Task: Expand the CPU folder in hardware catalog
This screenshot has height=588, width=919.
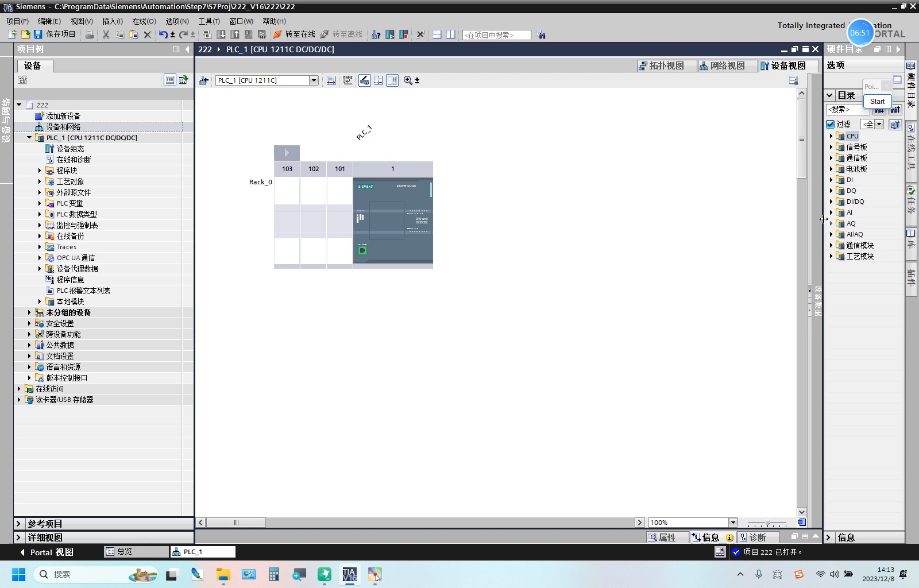Action: (x=831, y=136)
